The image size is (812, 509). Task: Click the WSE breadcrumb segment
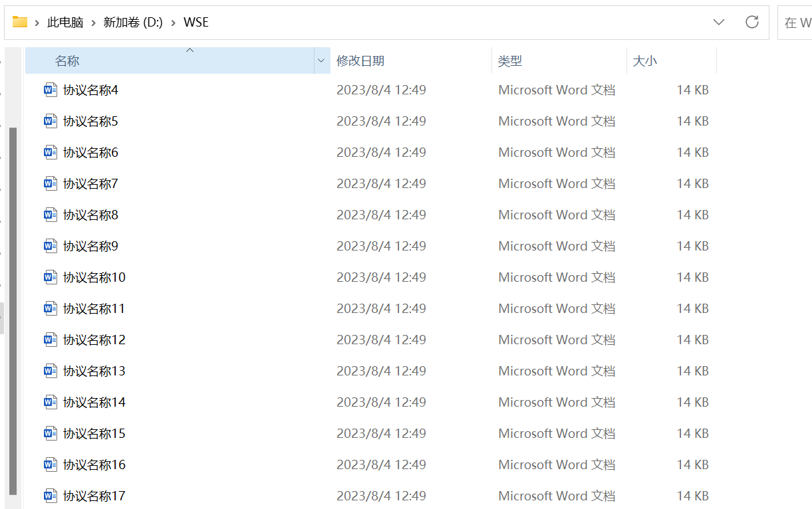click(x=196, y=23)
